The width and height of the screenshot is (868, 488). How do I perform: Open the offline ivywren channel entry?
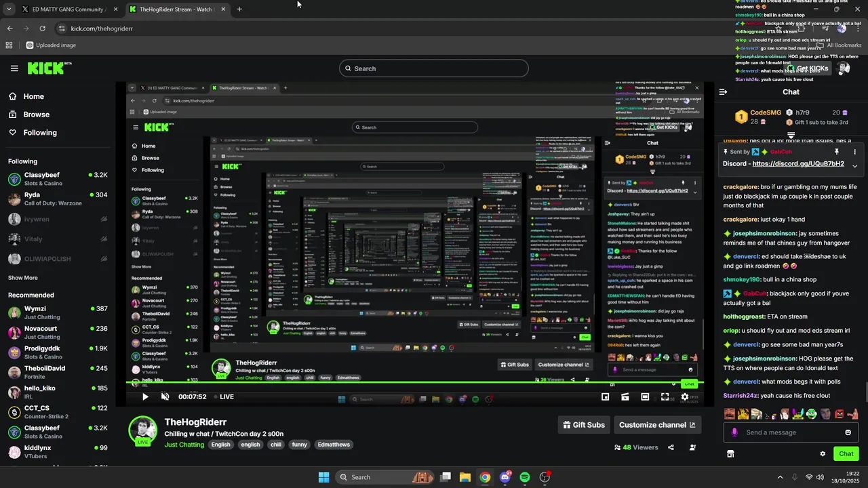(x=58, y=219)
